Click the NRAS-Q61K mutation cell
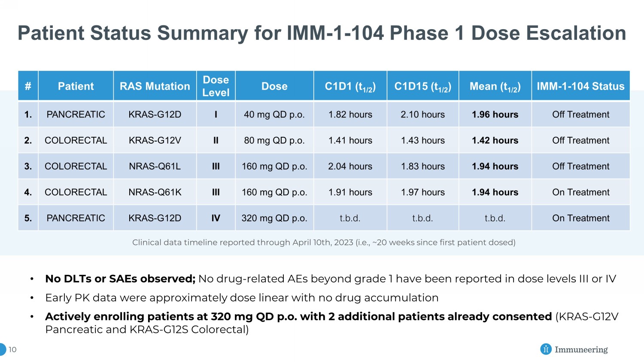Viewport: 644px width, 362px height. (x=155, y=192)
